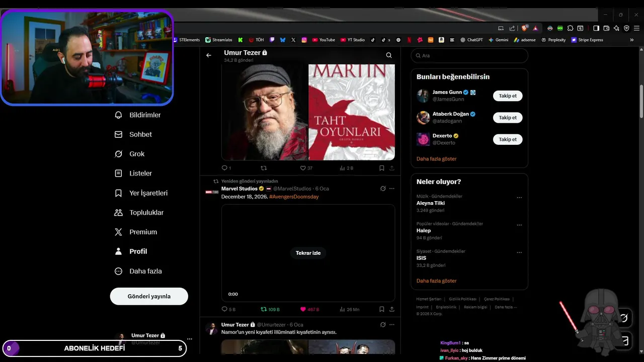Reply to the Marvel Studios post
The image size is (644, 362).
click(228, 309)
